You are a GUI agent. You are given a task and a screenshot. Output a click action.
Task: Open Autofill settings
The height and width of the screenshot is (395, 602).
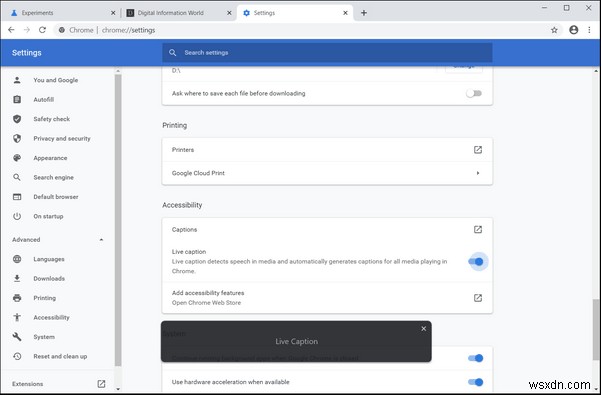[x=43, y=99]
